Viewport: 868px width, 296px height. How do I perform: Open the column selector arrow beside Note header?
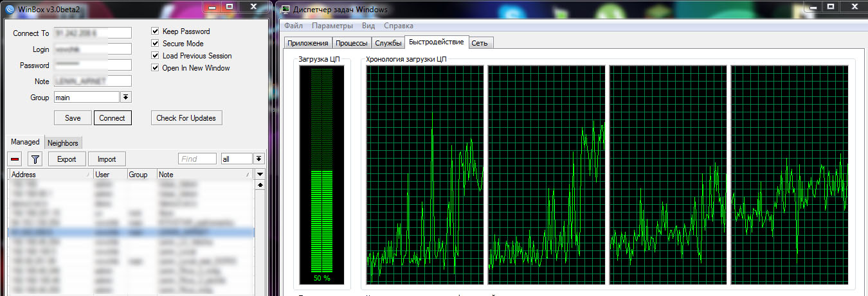pos(260,175)
